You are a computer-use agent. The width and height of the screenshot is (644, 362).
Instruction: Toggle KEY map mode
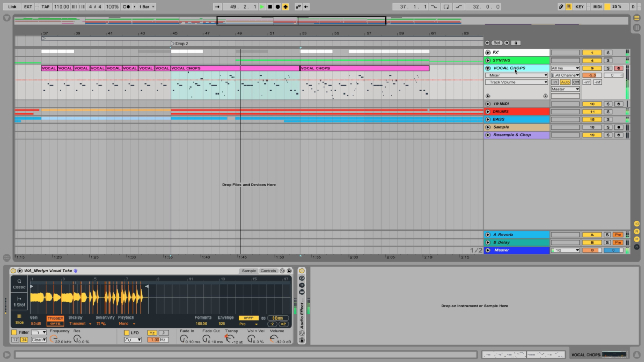580,6
